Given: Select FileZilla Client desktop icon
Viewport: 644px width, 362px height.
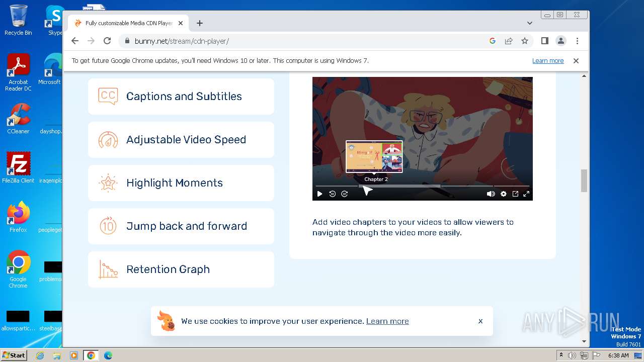Looking at the screenshot, I should click(18, 168).
